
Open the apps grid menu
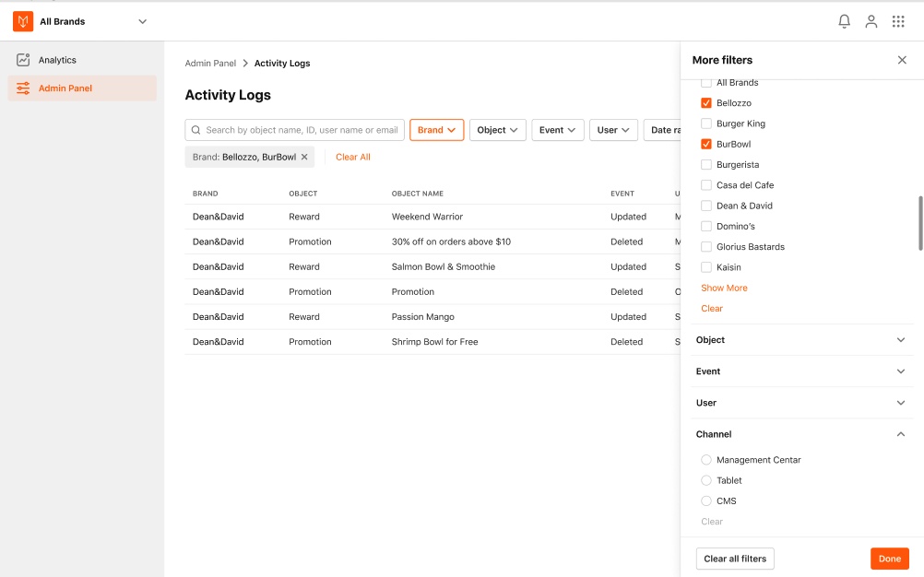pyautogui.click(x=898, y=22)
